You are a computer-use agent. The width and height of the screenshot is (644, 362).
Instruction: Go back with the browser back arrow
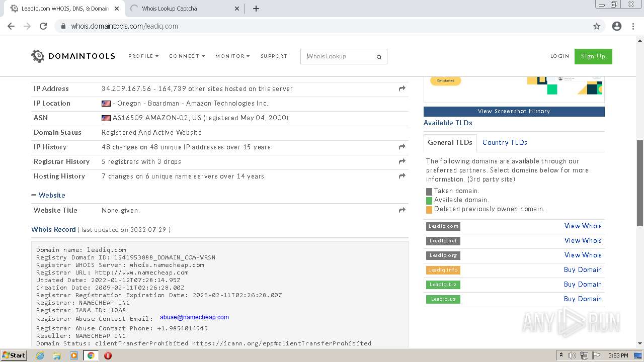point(11,26)
